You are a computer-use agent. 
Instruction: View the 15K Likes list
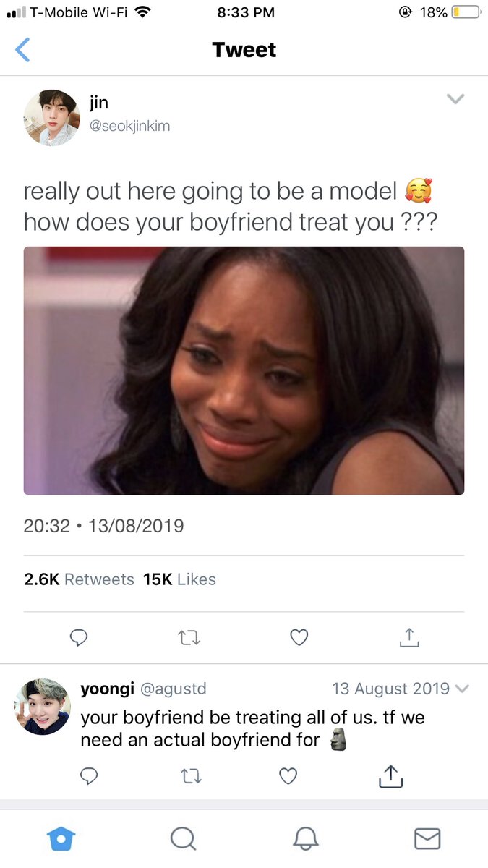179,579
